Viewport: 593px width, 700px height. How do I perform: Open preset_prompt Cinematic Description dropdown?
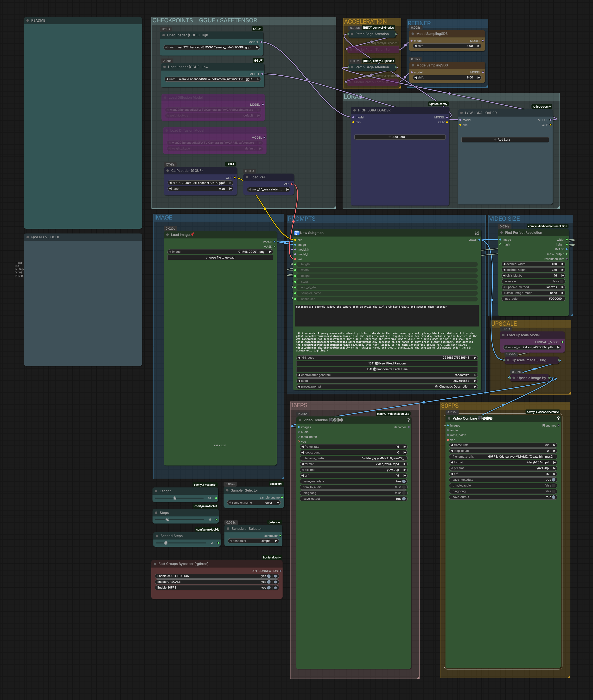click(387, 387)
